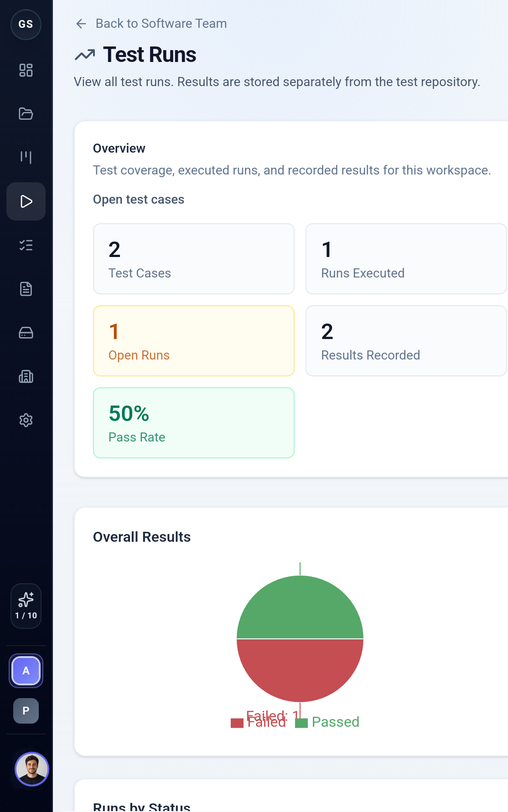The height and width of the screenshot is (812, 508).
Task: Go back to Software Team
Action: 161,24
